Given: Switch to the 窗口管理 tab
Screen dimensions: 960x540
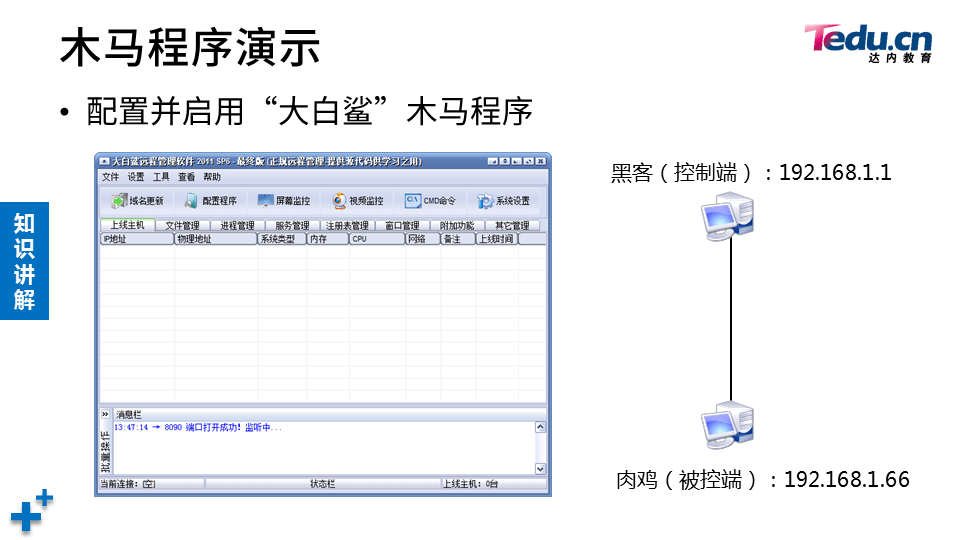Looking at the screenshot, I should [x=402, y=225].
